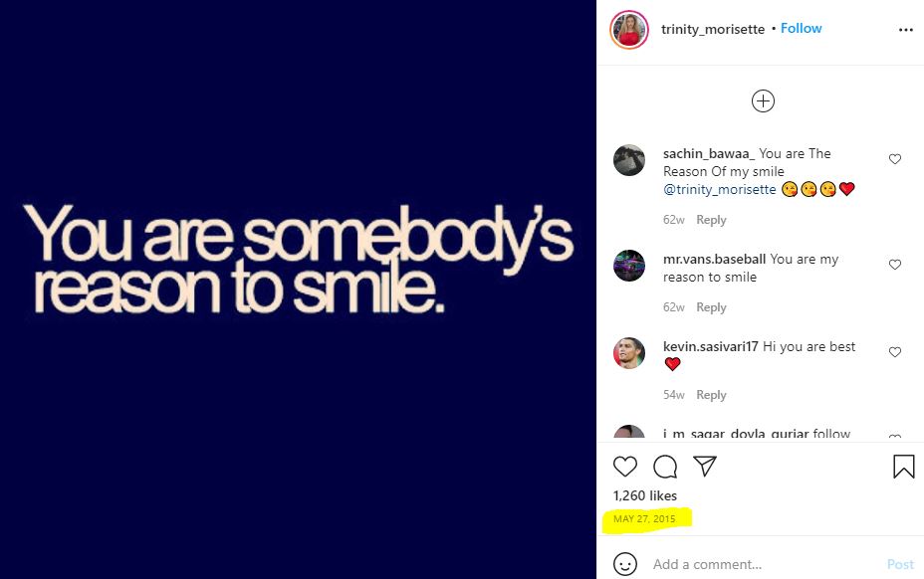
Task: Like the post with the heart icon
Action: [625, 467]
